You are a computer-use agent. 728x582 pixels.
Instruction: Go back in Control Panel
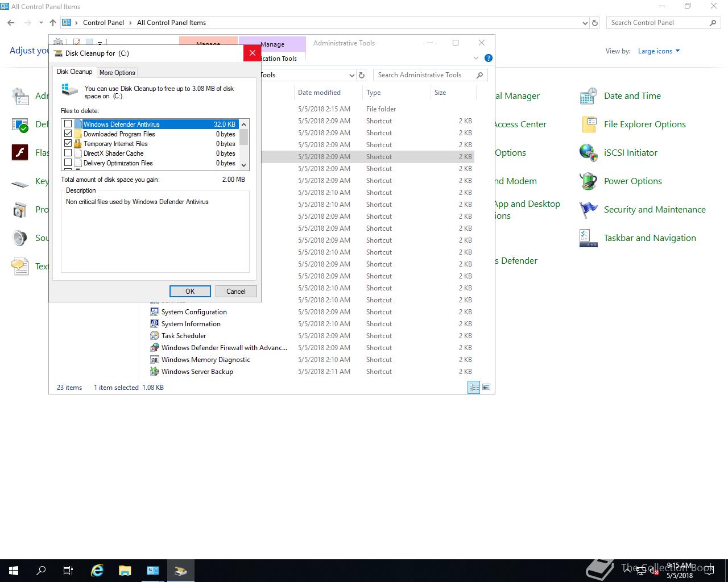11,23
